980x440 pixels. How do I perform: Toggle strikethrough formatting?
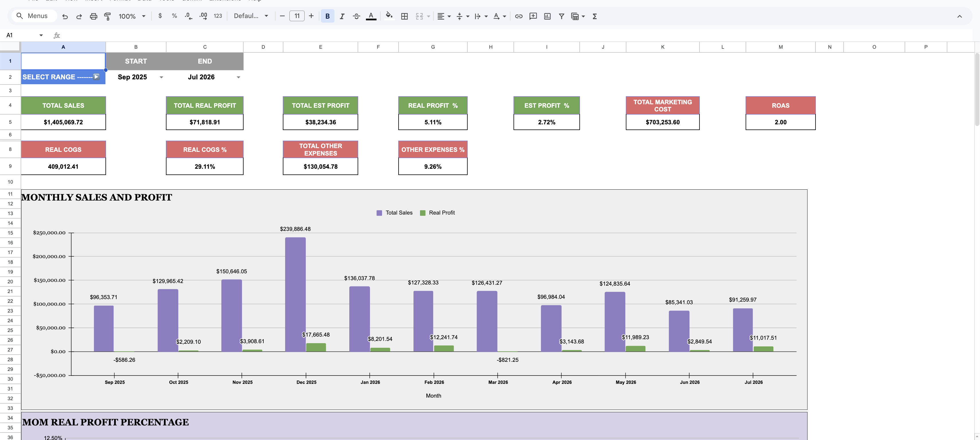click(356, 16)
